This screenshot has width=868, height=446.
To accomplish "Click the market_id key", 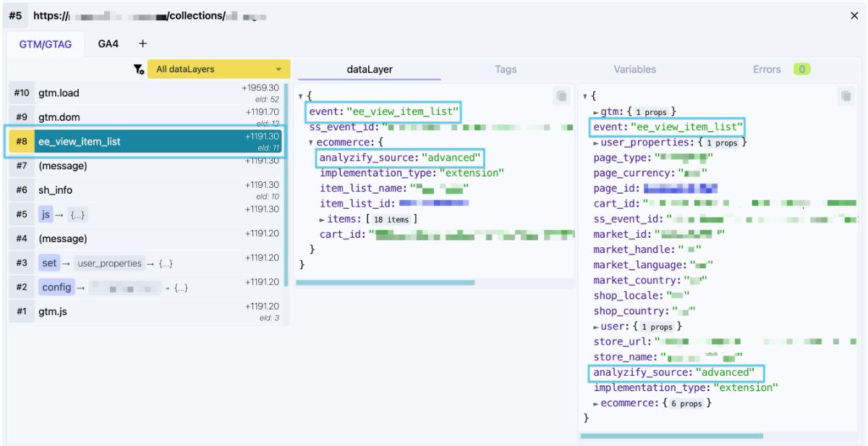I will click(621, 234).
